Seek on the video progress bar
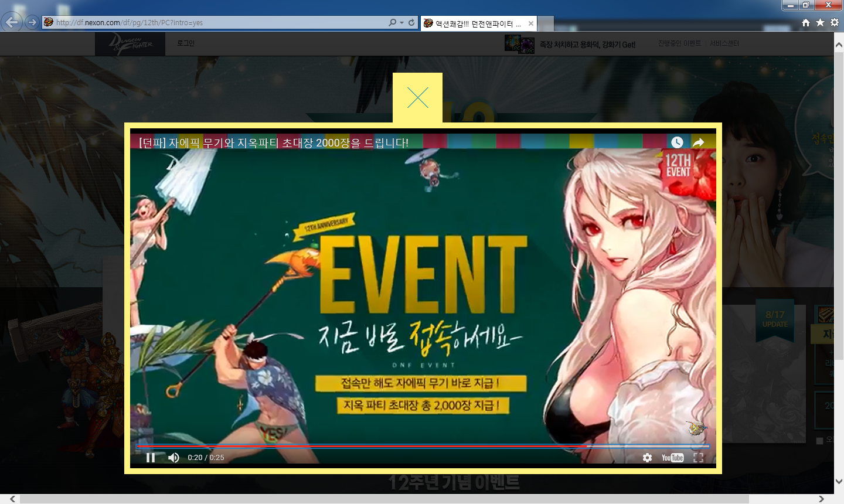The height and width of the screenshot is (504, 844). coord(423,447)
